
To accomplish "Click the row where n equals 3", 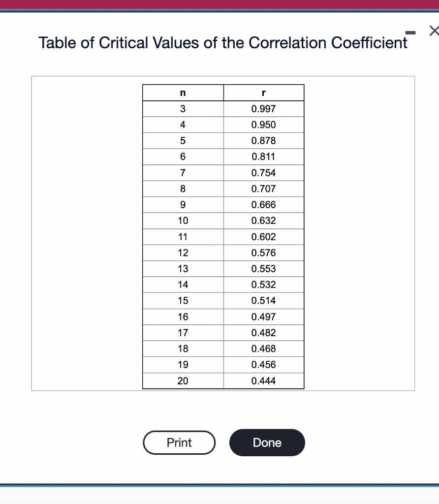I will [x=183, y=108].
